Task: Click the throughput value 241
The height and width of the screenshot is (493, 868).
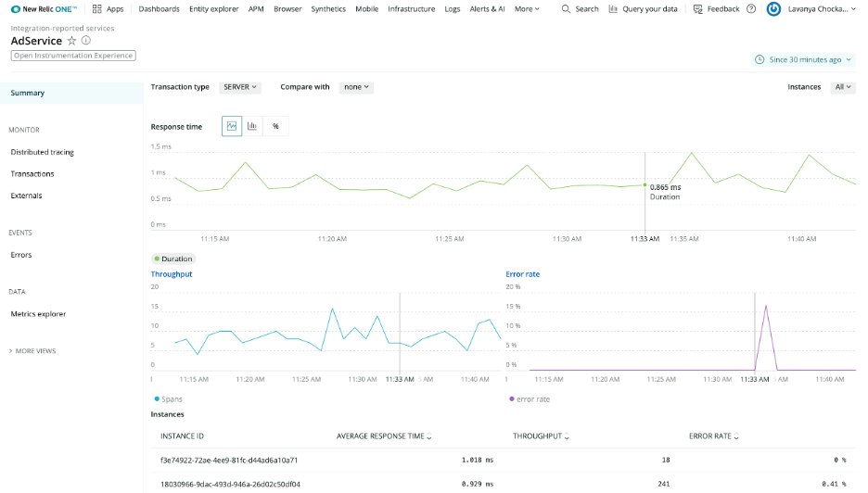Action: (x=664, y=484)
